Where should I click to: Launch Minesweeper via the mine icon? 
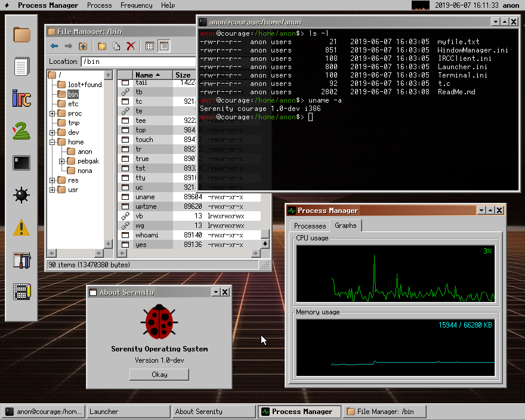[21, 194]
